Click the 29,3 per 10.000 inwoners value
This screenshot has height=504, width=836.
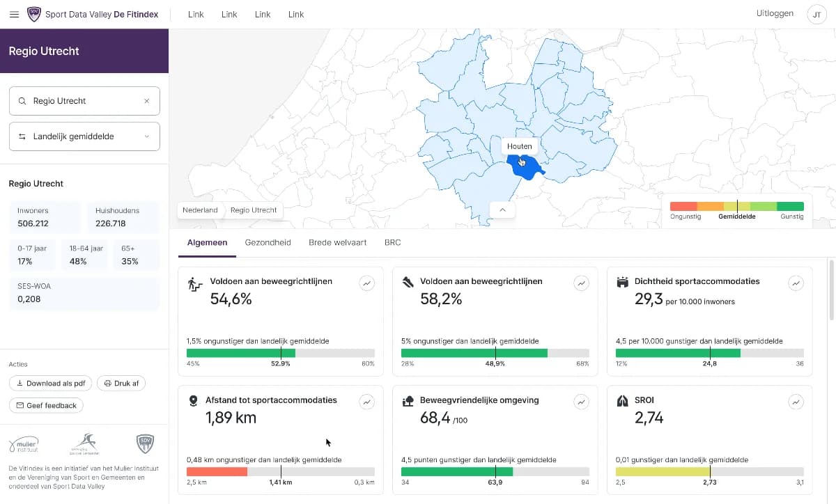coord(685,299)
